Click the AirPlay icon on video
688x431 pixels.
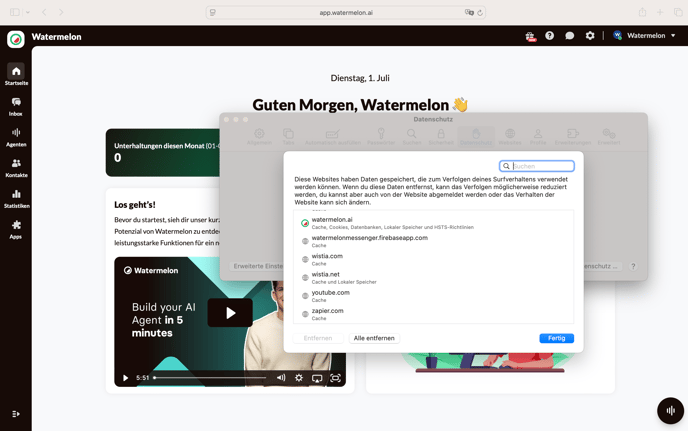click(317, 378)
